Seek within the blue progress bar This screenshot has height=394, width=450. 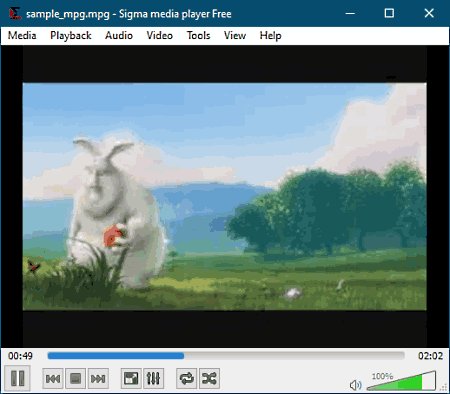pyautogui.click(x=226, y=356)
